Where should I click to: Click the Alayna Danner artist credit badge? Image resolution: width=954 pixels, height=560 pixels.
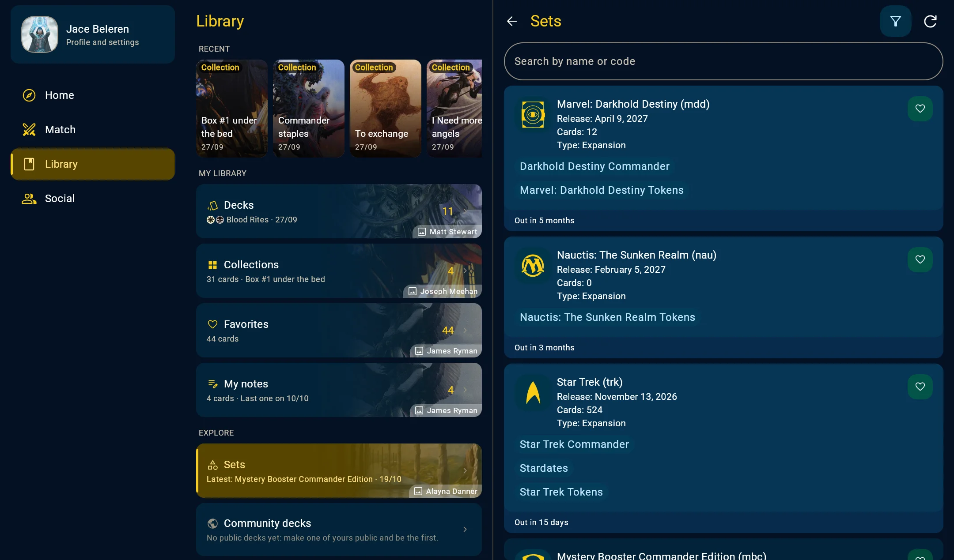click(x=445, y=491)
